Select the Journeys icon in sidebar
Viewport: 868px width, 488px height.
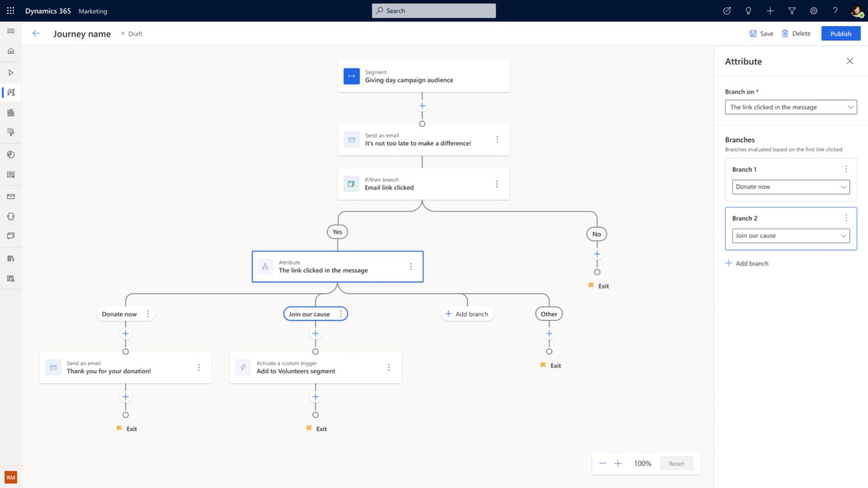[x=11, y=93]
